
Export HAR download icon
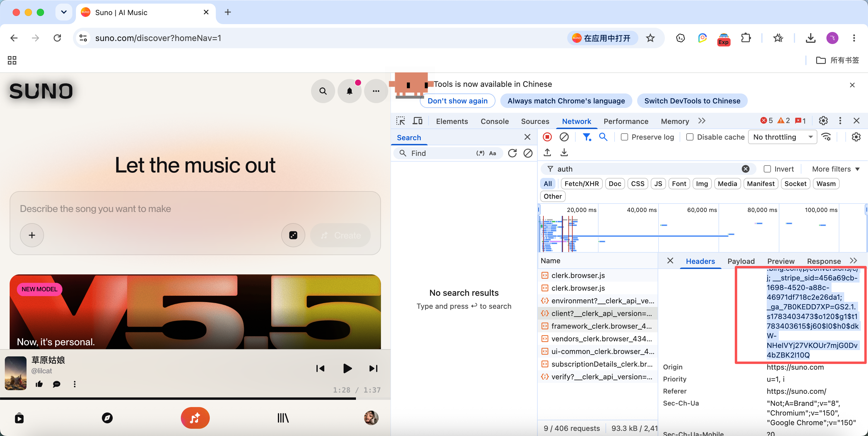(564, 153)
